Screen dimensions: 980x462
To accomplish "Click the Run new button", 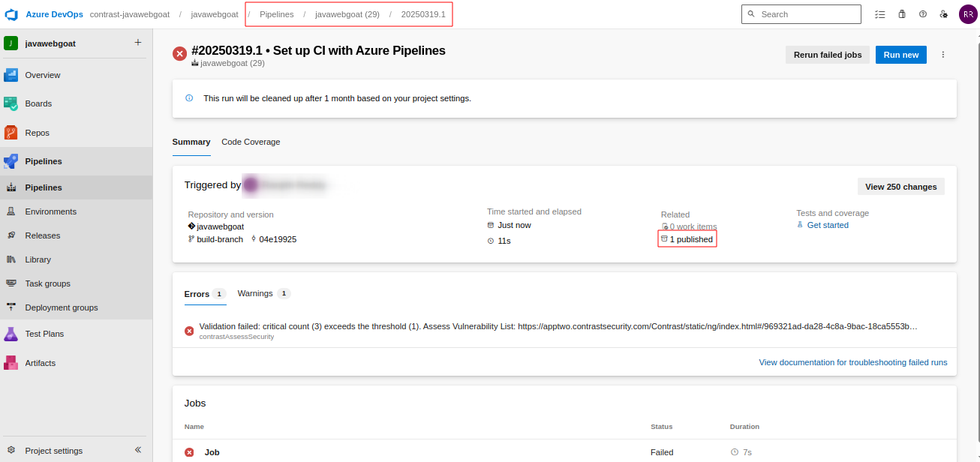I will (x=900, y=55).
